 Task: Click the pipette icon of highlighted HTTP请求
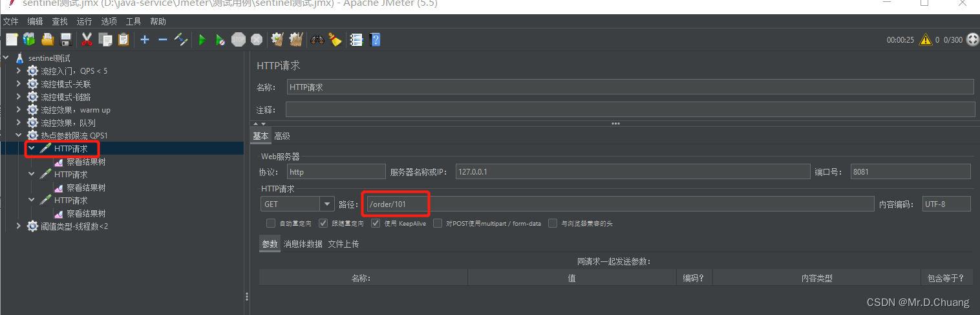[x=45, y=149]
